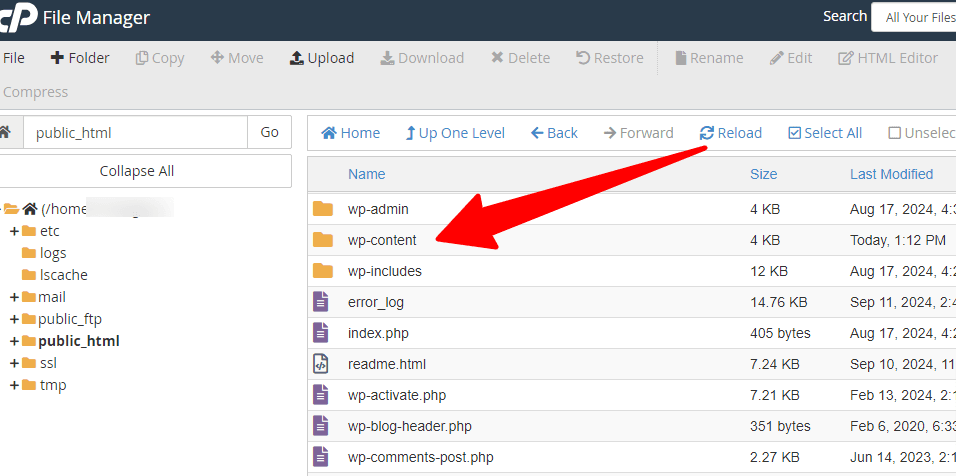Screen dimensions: 956x476
Task: Select the error_log file name
Action: pyautogui.click(x=376, y=302)
